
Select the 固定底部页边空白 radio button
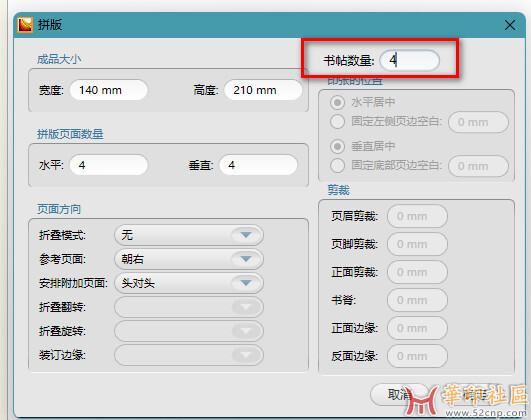click(337, 166)
